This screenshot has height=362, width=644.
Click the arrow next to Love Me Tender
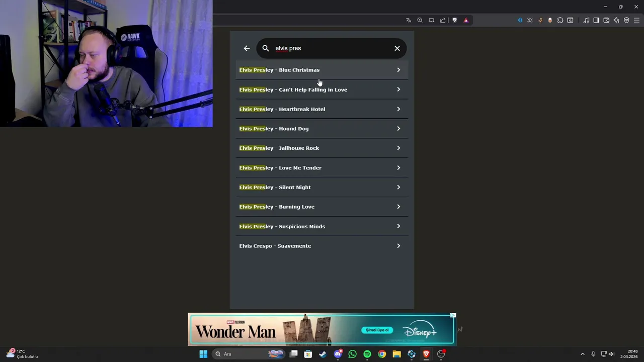(x=398, y=167)
